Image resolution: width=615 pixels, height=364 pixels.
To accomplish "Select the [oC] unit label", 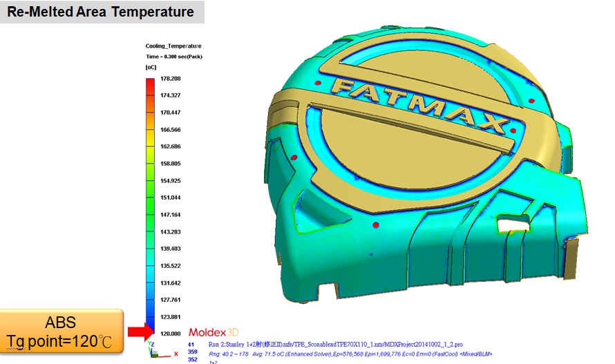I will coord(152,68).
